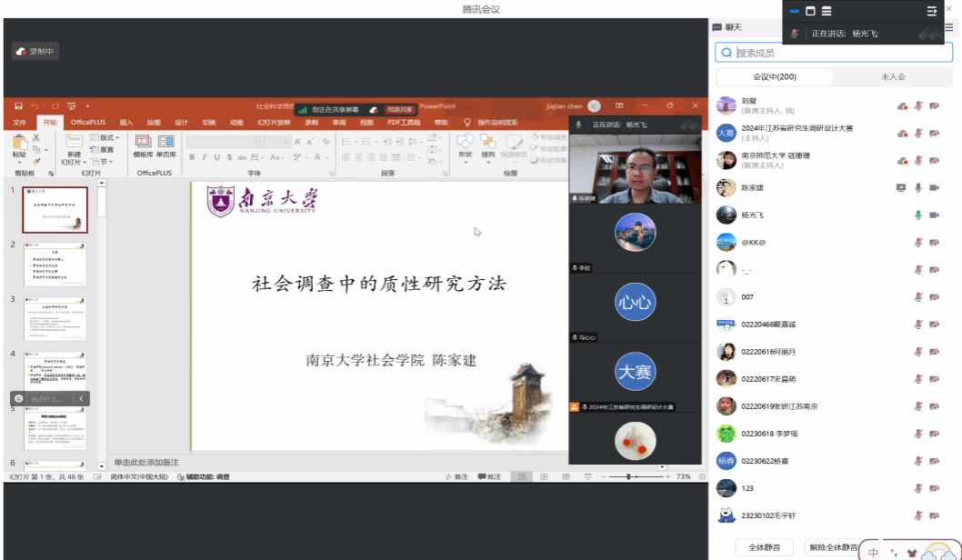Viewport: 962px width, 560px height.
Task: Click the screen share icon beside 陈家建
Action: 901,187
